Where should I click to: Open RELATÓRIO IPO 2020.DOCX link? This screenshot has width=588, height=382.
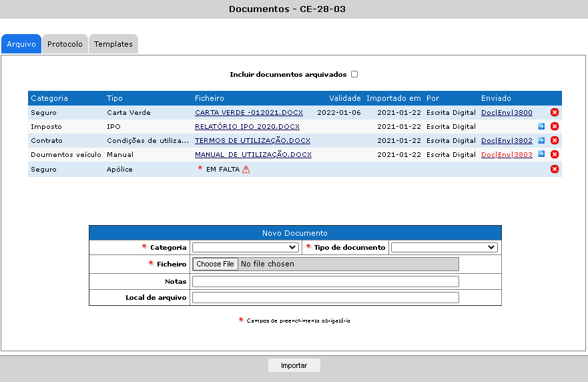(247, 127)
